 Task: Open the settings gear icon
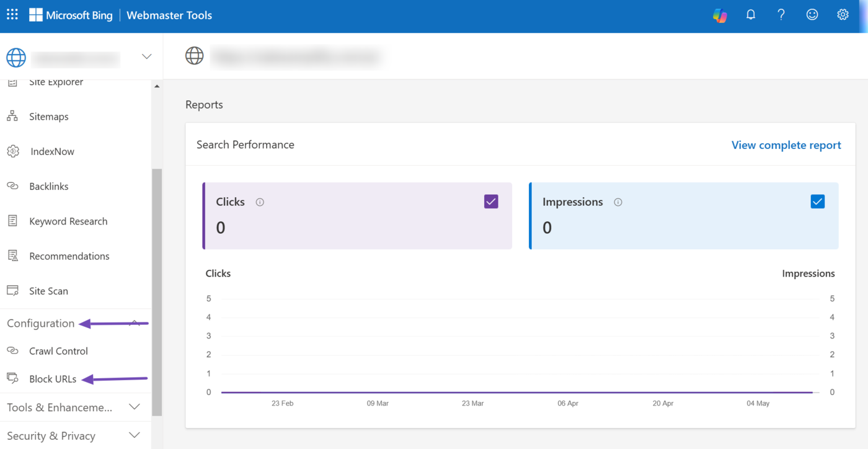[843, 15]
